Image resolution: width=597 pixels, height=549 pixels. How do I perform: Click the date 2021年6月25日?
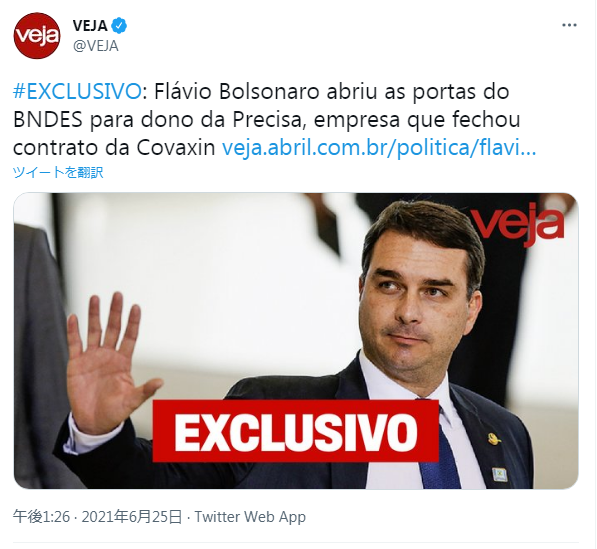(132, 517)
